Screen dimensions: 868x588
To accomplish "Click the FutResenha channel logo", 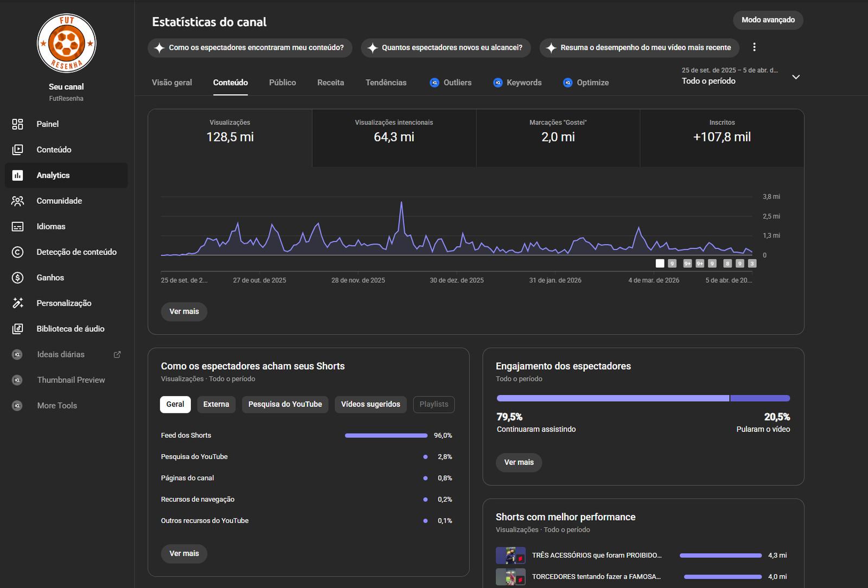I will tap(66, 43).
